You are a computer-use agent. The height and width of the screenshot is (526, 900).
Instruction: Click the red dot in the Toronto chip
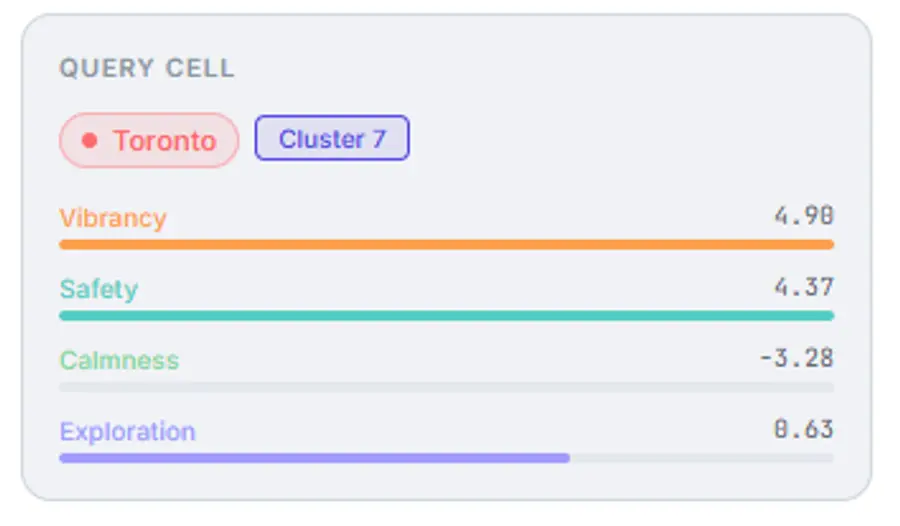click(89, 141)
